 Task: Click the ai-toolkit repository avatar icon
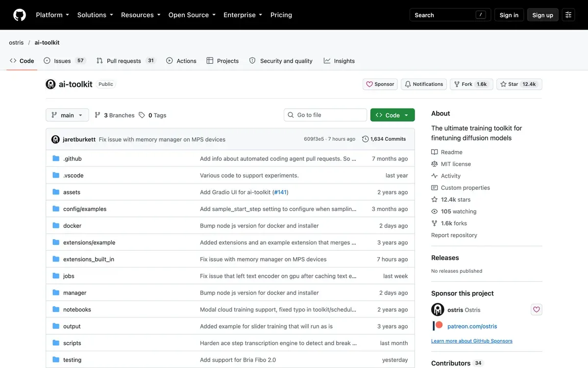[50, 84]
